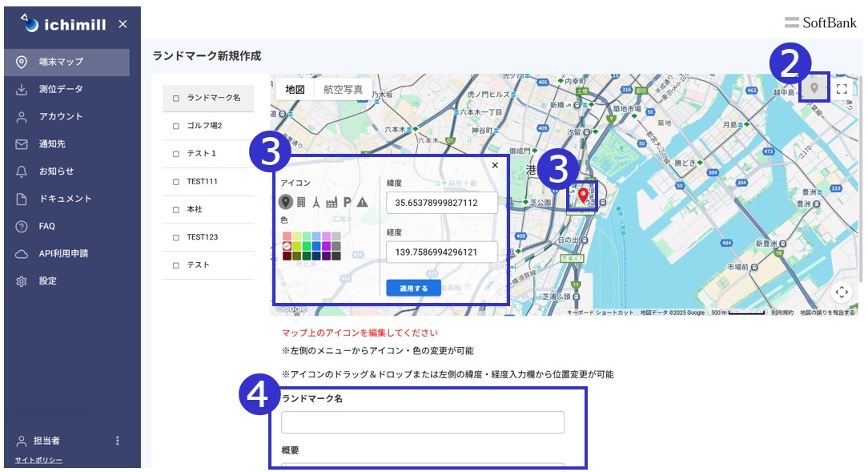Select the parking P icon
The image size is (868, 472).
[347, 202]
